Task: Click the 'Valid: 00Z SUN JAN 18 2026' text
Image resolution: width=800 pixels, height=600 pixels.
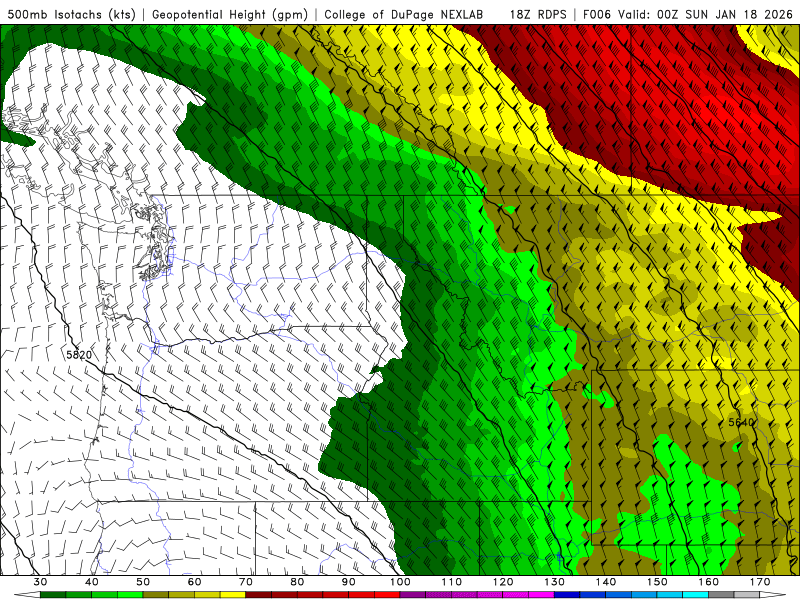Action: [x=706, y=14]
